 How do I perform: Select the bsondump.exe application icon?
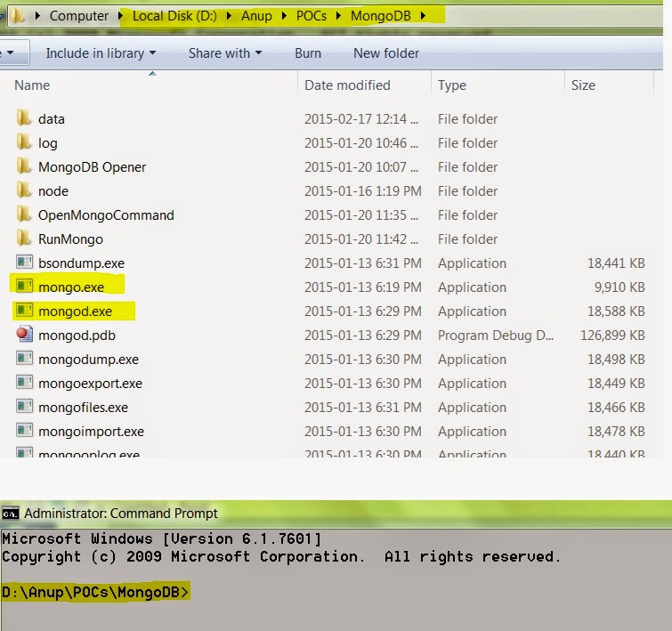click(24, 262)
